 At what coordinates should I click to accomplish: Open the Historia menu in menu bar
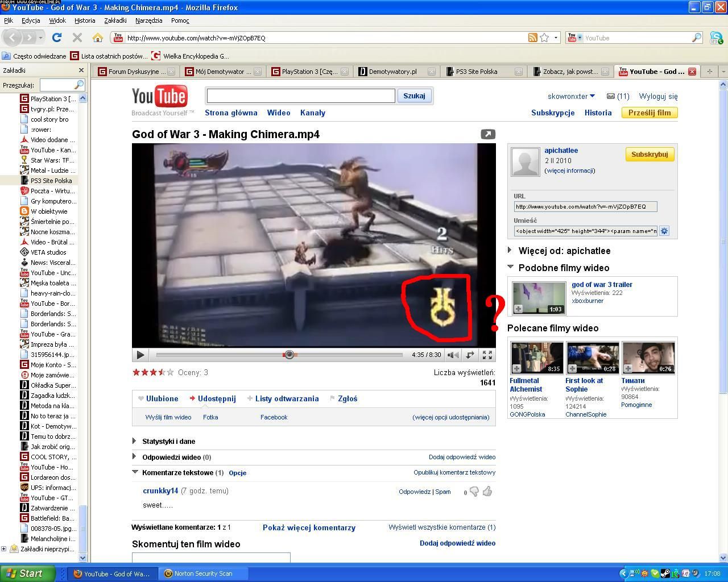pos(85,20)
